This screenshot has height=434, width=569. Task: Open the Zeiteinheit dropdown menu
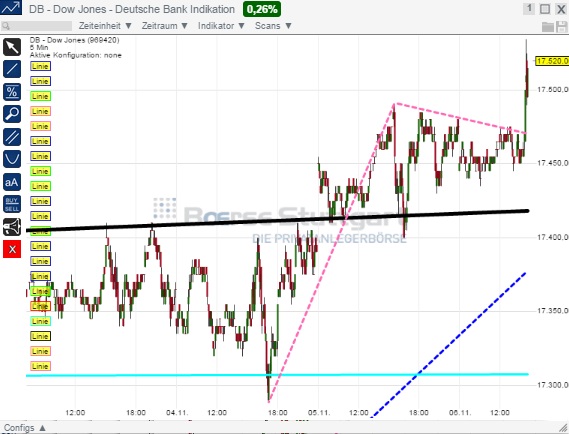tap(105, 26)
